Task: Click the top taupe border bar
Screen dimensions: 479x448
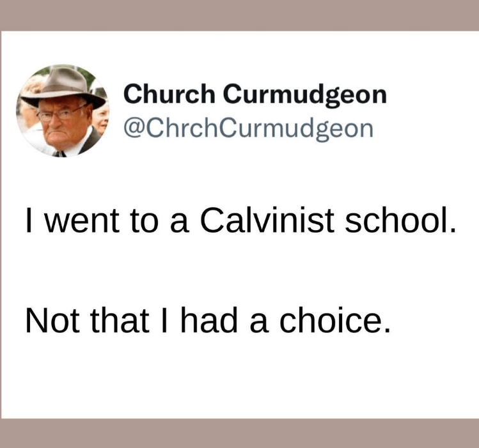Action: tap(239, 15)
